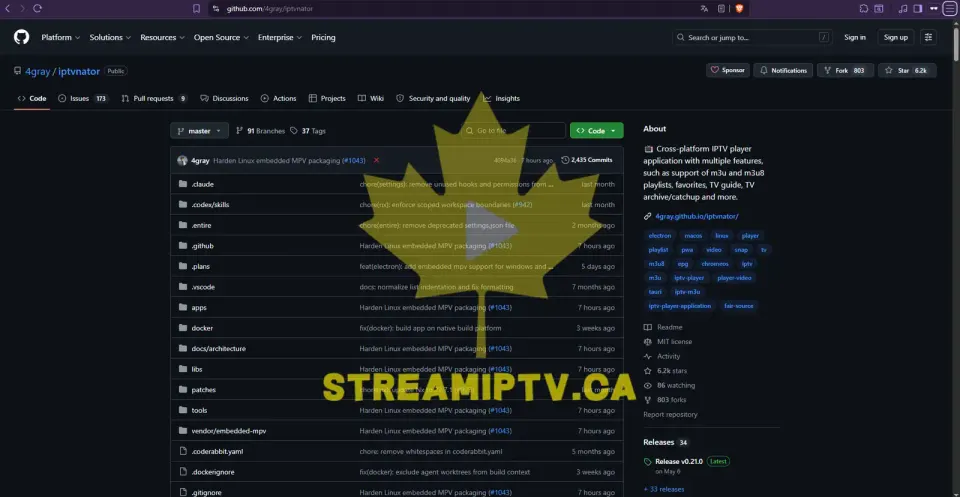Screen dimensions: 960x497
Task: Fork the repository using Fork button
Action: pyautogui.click(x=846, y=70)
